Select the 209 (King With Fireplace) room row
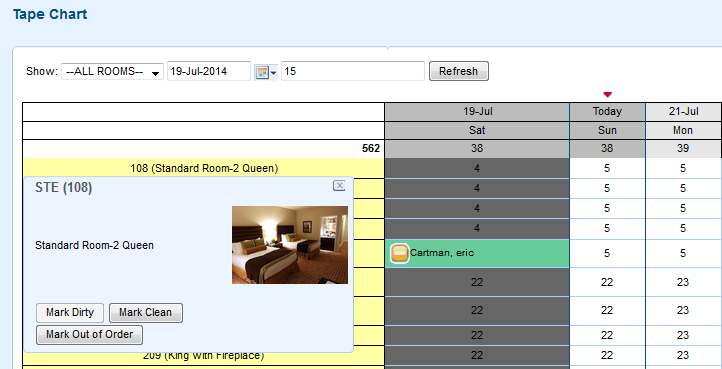722x369 pixels. 204,356
